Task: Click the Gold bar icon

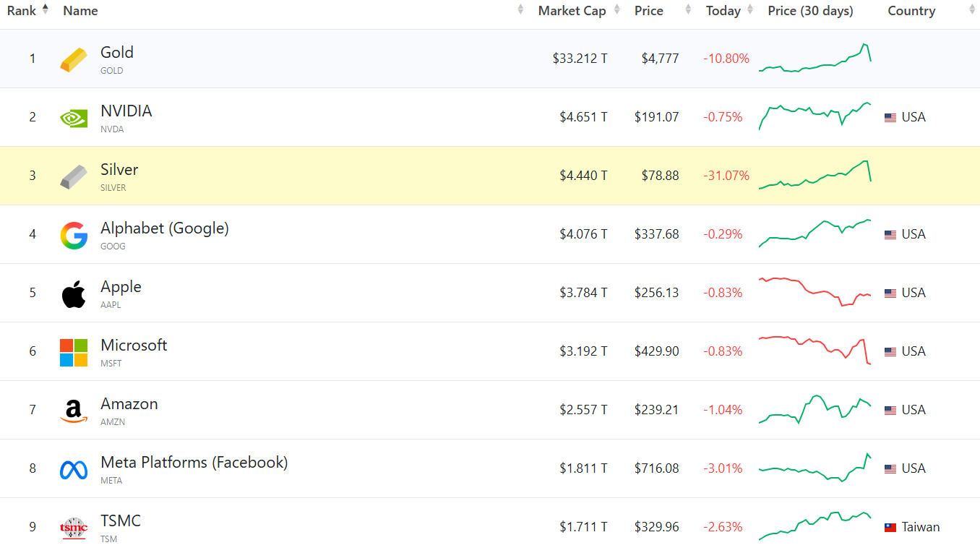Action: click(74, 59)
